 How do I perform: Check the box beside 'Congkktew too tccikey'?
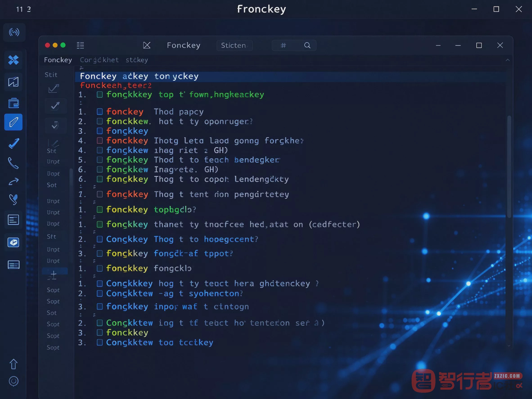(x=99, y=342)
